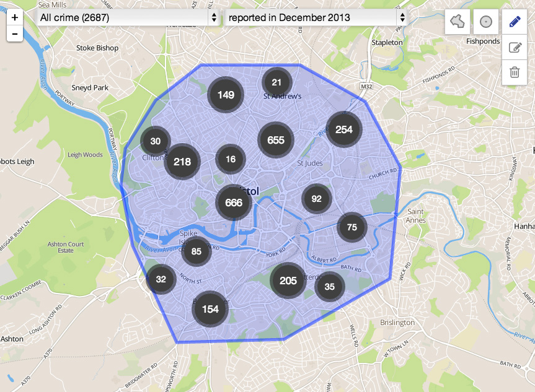Click the edit layers icon
Screen dimensions: 535x392
514,47
